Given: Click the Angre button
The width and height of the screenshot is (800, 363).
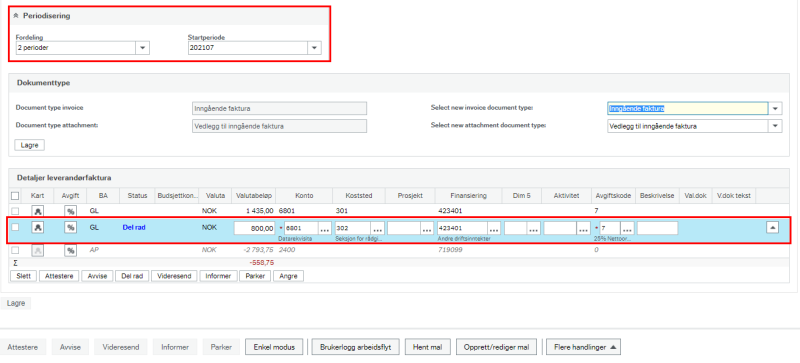Looking at the screenshot, I should click(289, 276).
